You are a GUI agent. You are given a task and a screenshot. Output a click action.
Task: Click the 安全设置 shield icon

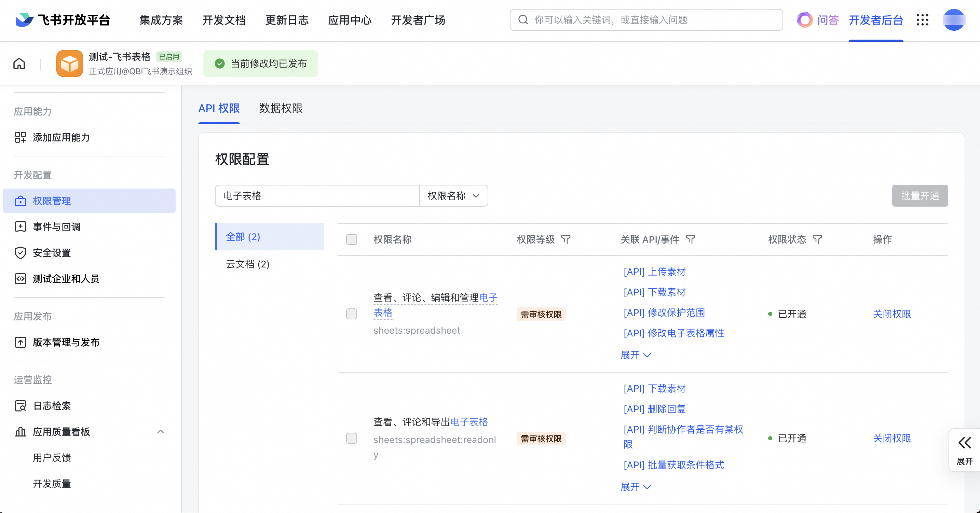[20, 252]
